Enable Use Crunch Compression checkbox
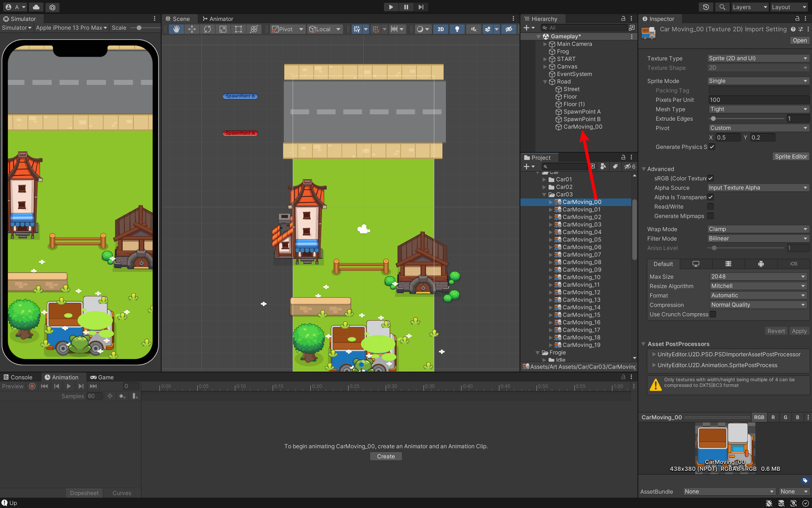Screen dimensions: 812x508 click(713, 314)
